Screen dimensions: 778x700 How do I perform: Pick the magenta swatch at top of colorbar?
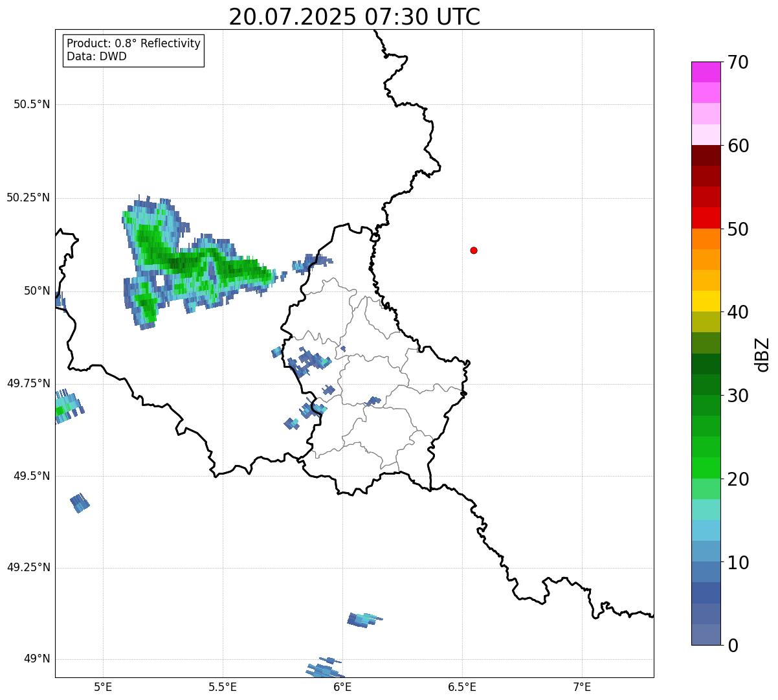point(706,72)
